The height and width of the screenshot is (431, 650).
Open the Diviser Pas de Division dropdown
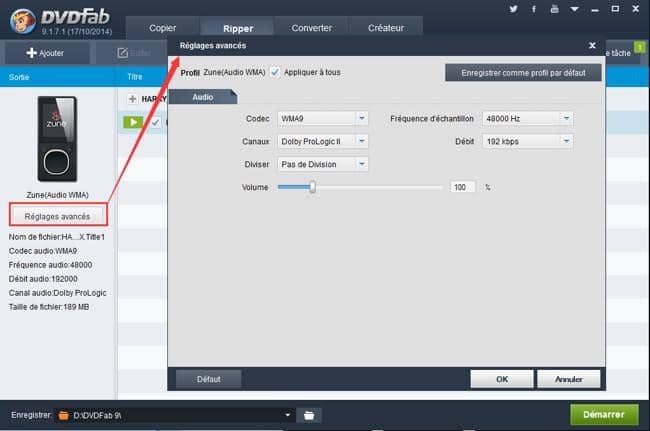pyautogui.click(x=323, y=164)
